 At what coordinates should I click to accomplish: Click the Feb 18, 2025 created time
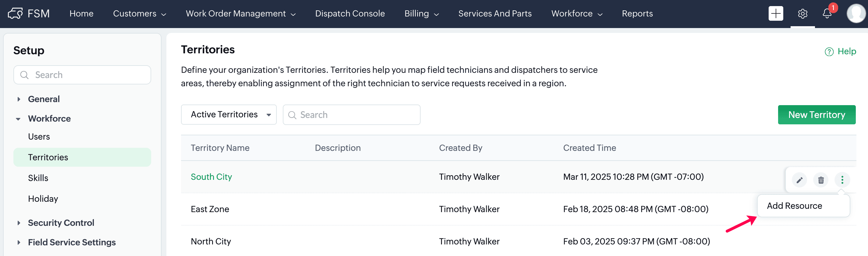(635, 209)
